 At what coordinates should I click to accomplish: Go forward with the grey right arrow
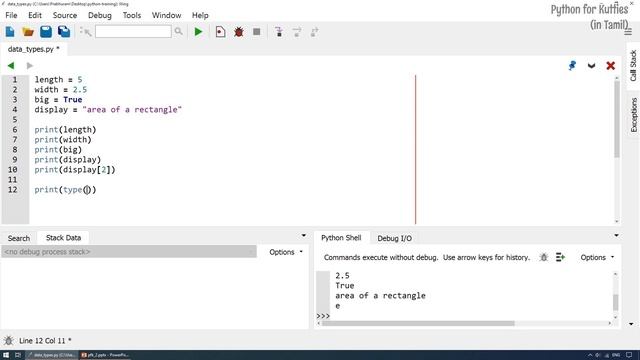click(29, 65)
